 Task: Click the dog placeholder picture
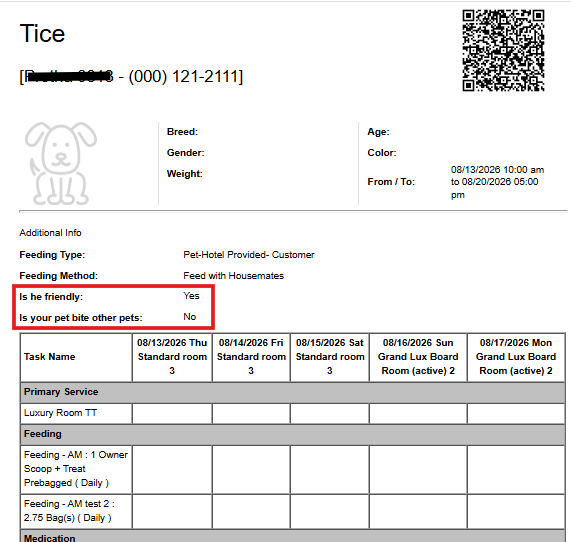point(61,164)
